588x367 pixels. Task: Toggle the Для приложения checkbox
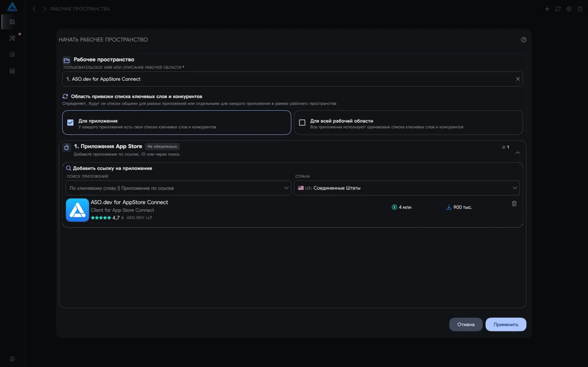coord(70,123)
